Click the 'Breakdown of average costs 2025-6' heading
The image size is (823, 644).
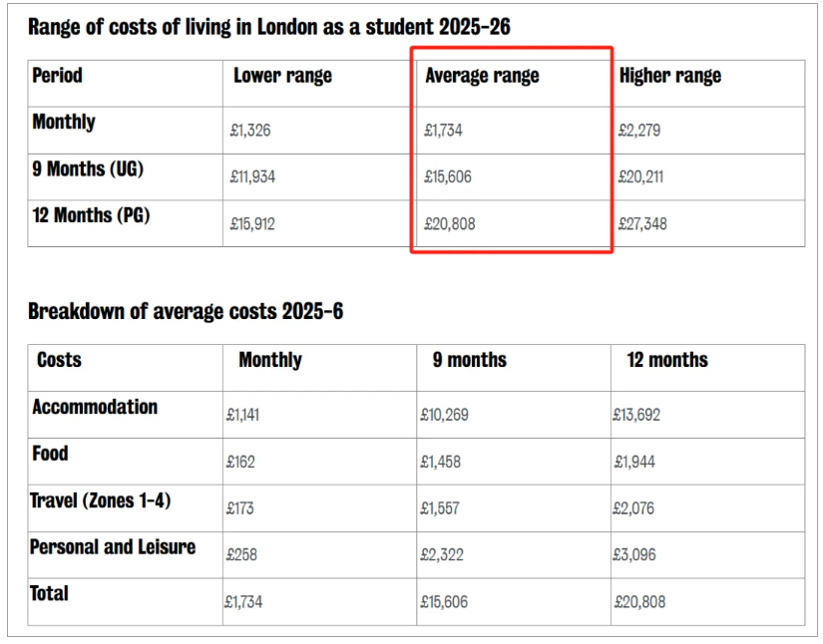(x=186, y=311)
